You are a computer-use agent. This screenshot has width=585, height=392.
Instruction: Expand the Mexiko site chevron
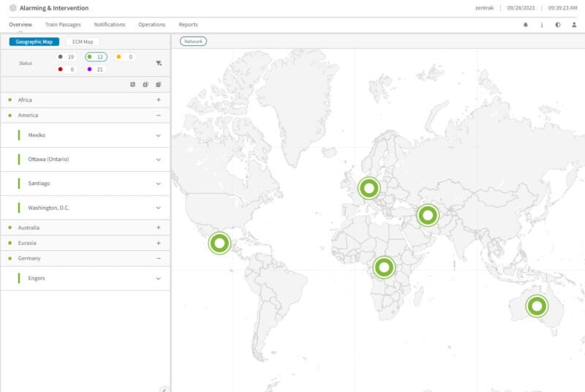coord(158,135)
